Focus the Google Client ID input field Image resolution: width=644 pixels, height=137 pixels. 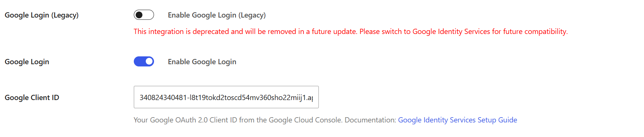click(x=226, y=97)
